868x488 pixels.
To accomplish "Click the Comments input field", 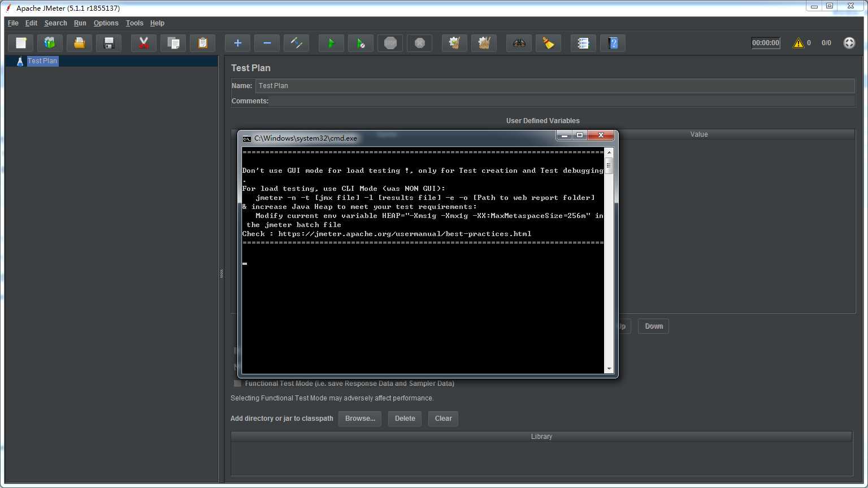I will tap(562, 101).
